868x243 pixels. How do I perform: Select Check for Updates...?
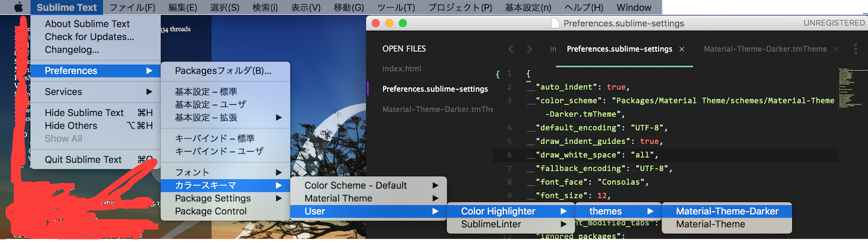pyautogui.click(x=95, y=36)
